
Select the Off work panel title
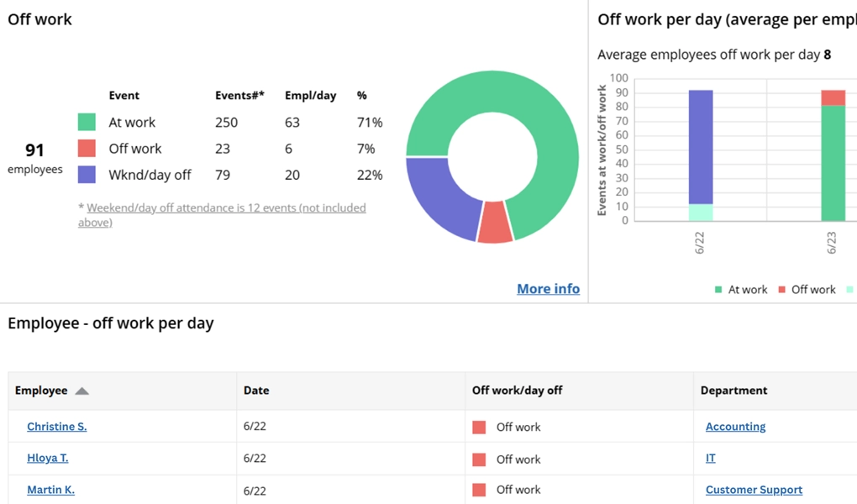(39, 18)
